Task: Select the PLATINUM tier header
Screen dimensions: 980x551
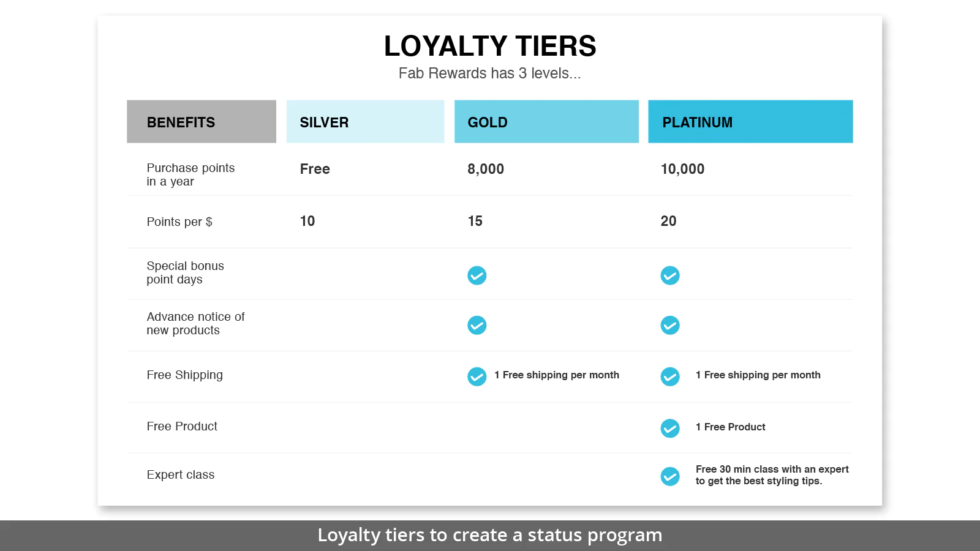Action: 750,122
